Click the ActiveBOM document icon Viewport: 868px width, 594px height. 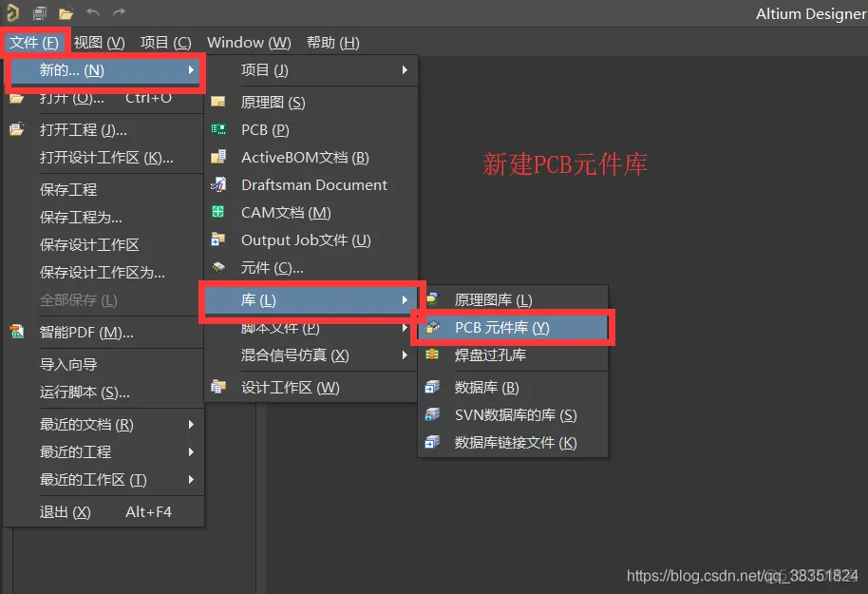click(218, 157)
